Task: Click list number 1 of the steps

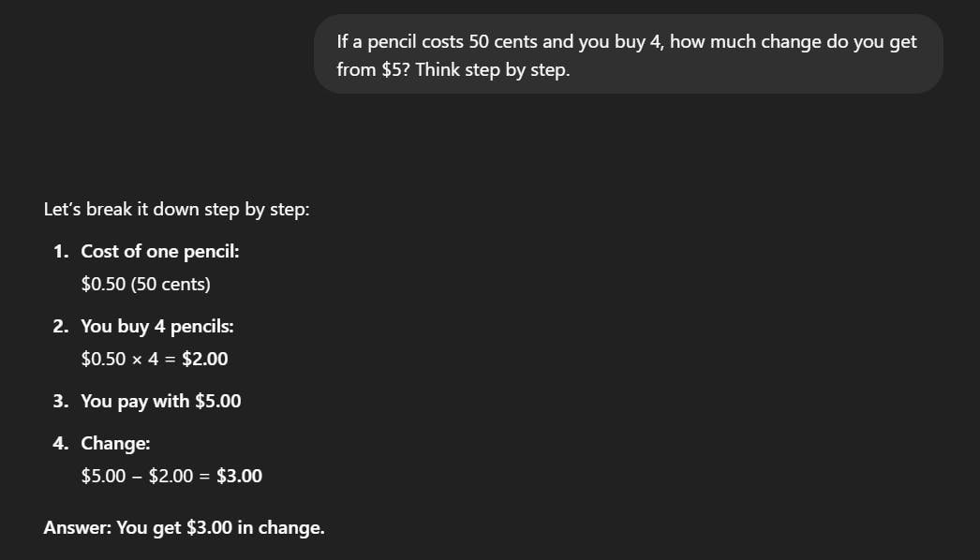Action: (x=60, y=251)
